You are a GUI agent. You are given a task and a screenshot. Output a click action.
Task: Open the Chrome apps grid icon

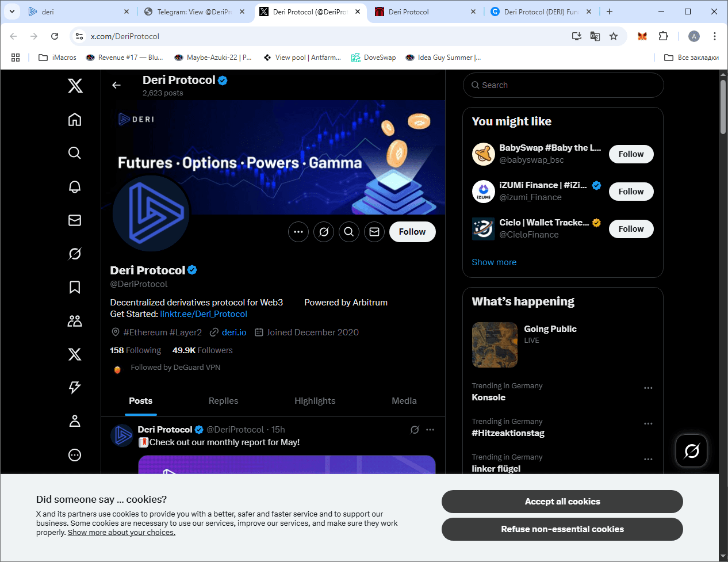click(16, 58)
